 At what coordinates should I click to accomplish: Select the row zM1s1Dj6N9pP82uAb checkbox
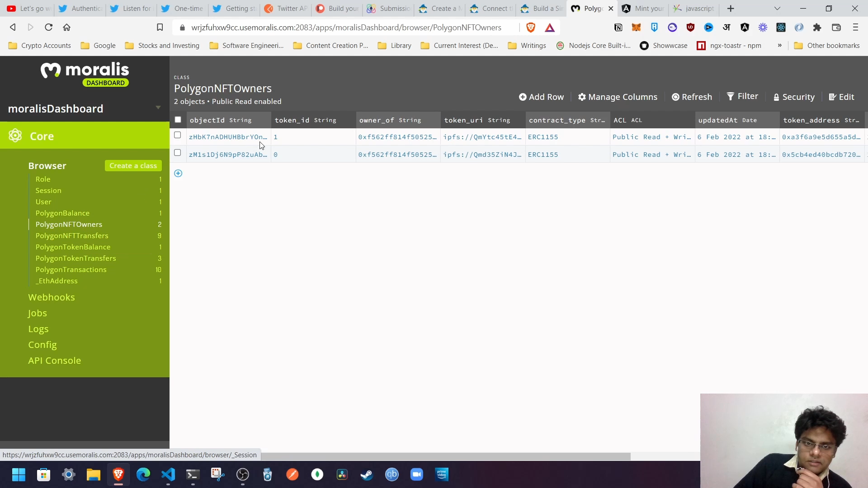click(177, 153)
